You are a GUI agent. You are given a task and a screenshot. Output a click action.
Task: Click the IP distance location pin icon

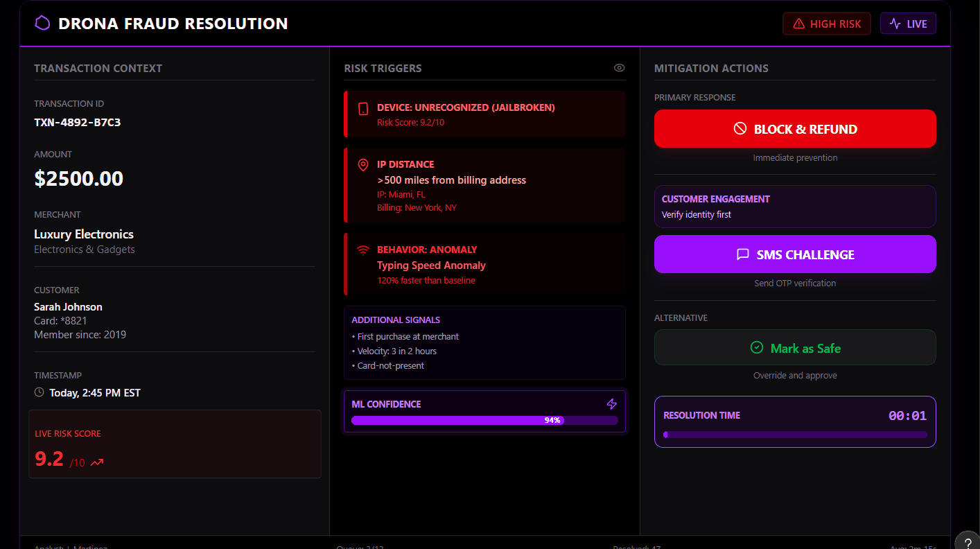362,165
